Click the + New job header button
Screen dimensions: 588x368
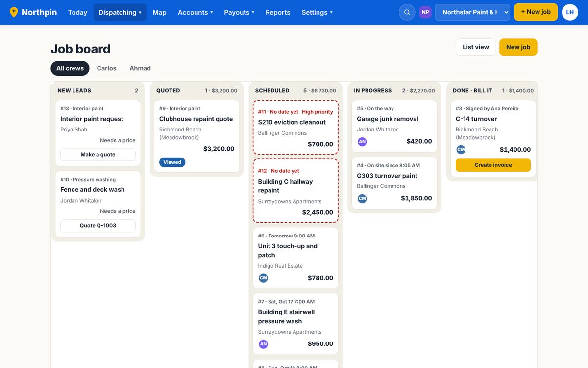coord(536,12)
